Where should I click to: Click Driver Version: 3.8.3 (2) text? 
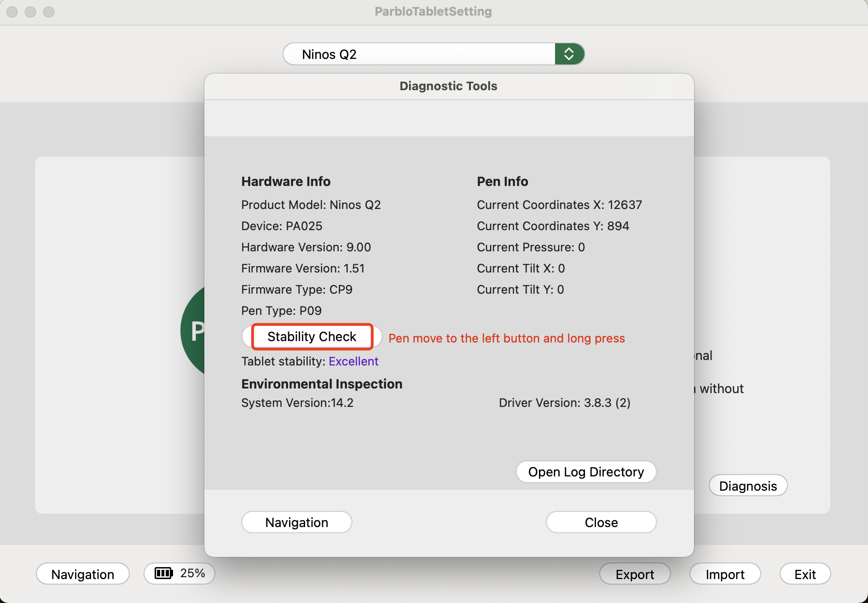click(x=565, y=403)
